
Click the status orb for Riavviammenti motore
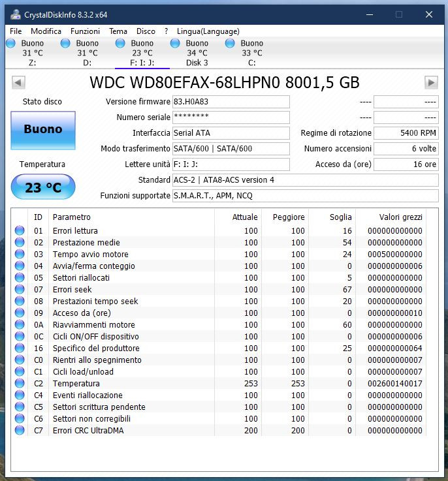(x=20, y=324)
